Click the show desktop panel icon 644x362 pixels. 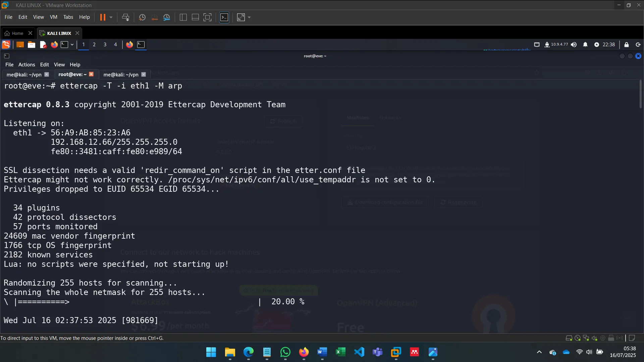coord(20,45)
